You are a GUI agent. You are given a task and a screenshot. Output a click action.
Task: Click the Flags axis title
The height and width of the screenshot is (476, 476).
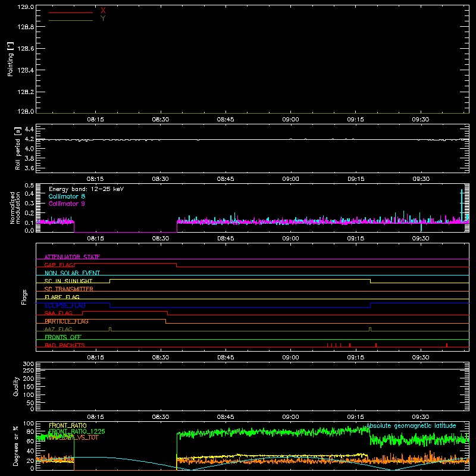click(24, 297)
